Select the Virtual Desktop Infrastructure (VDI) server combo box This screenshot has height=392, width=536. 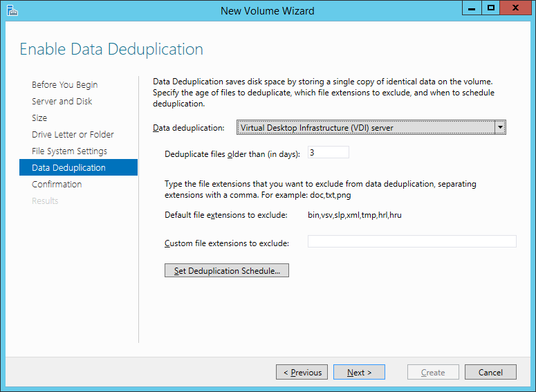click(x=371, y=127)
